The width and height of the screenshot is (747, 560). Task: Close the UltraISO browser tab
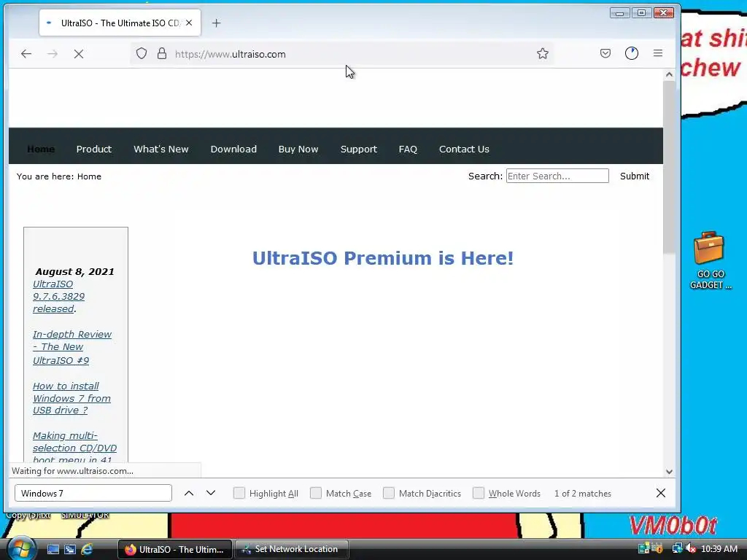pyautogui.click(x=189, y=23)
